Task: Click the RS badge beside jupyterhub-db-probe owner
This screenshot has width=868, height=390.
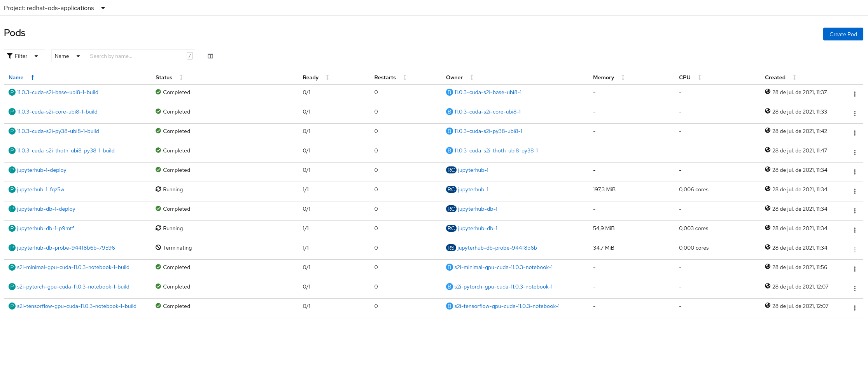Action: 451,248
